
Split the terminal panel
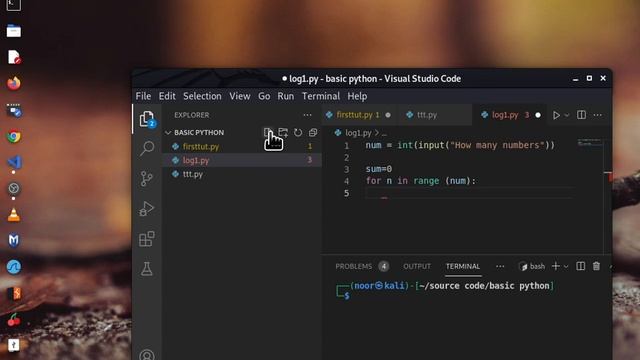pos(580,266)
